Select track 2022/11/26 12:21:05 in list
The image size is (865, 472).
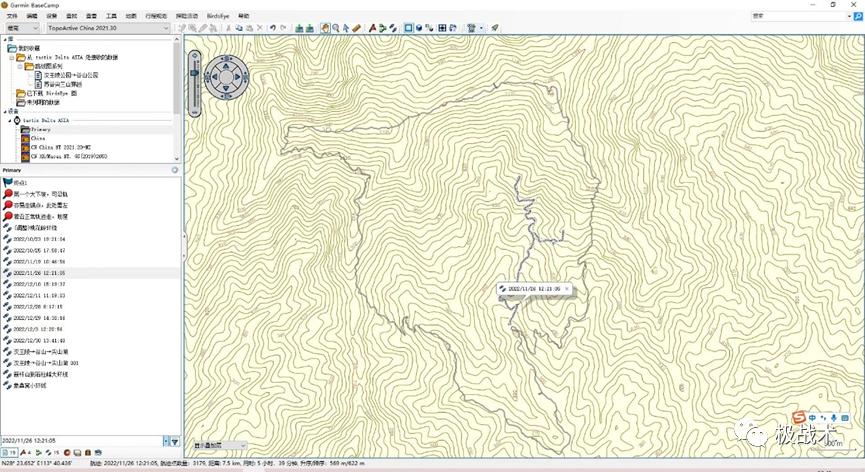40,272
